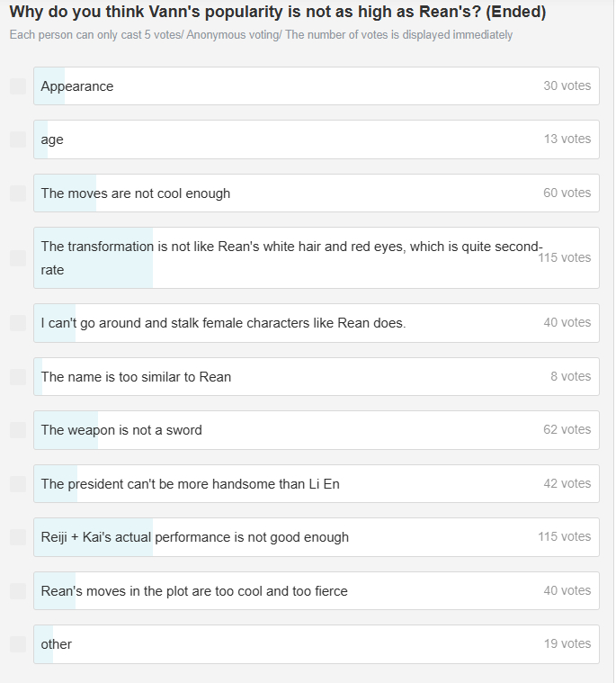
Task: Click the 'age' option row text
Action: tap(52, 139)
